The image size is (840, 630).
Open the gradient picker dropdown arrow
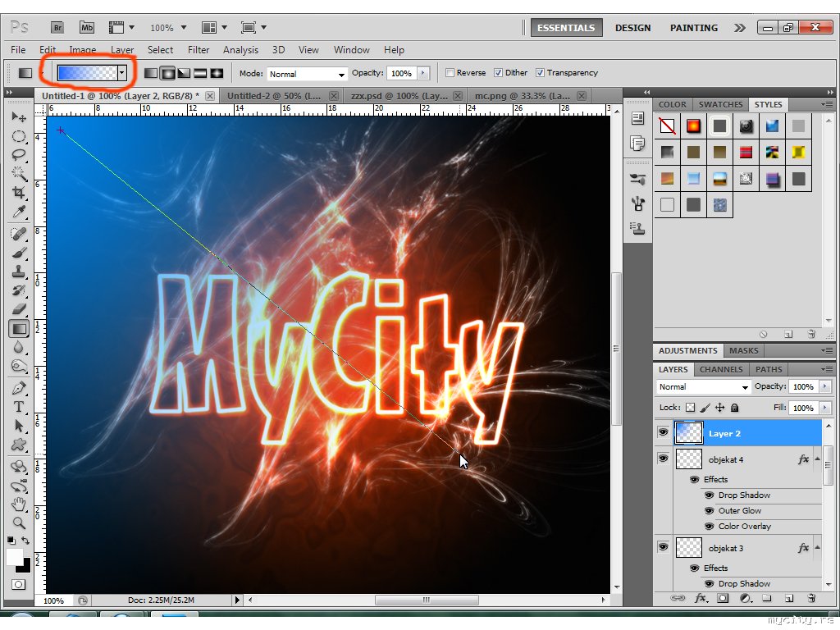(x=122, y=73)
